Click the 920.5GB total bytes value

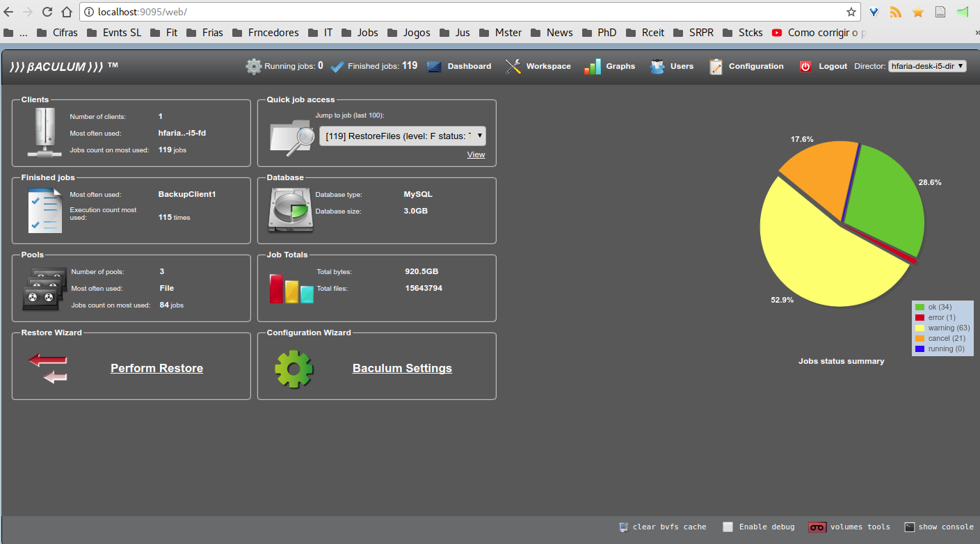click(x=421, y=271)
